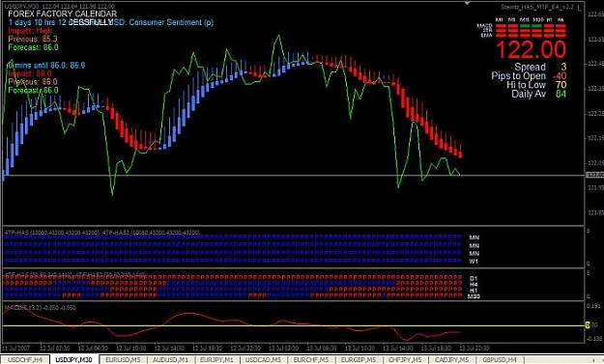Click the W1 timeframe row label
This screenshot has height=364, width=604.
coord(474,262)
